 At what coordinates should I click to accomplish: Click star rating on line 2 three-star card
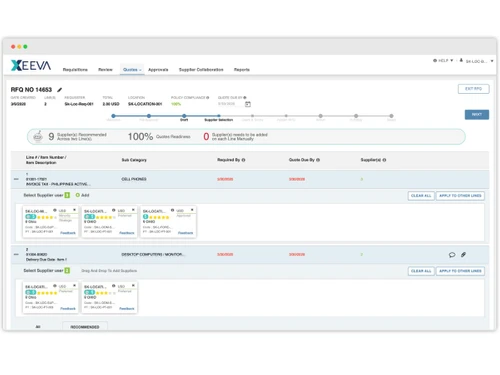coord(106,293)
